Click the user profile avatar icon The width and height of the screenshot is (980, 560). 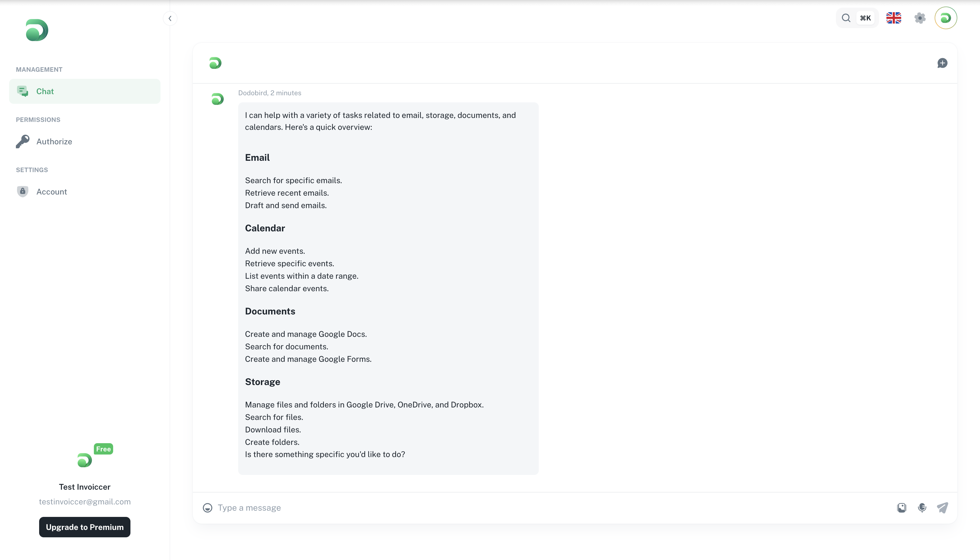click(946, 18)
